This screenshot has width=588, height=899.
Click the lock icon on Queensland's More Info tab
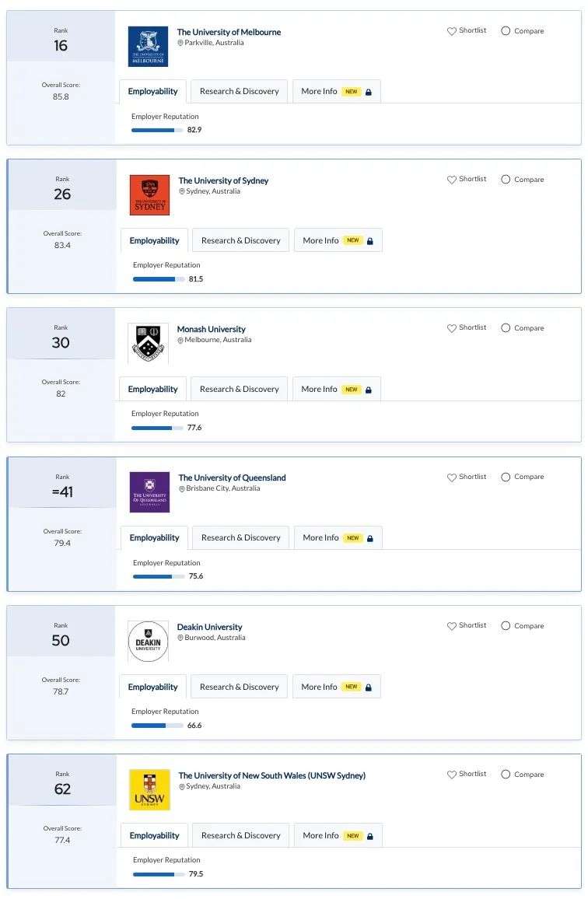click(370, 538)
